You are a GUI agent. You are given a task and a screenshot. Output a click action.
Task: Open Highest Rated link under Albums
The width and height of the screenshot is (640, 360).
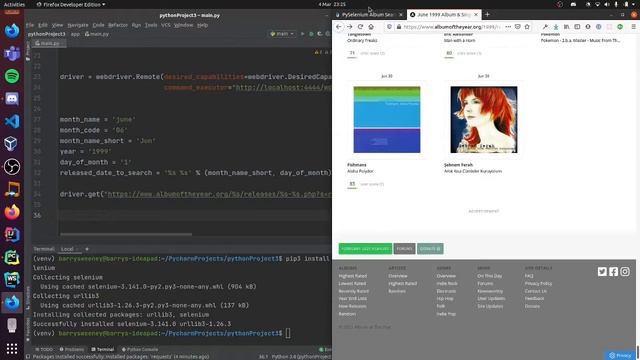click(x=353, y=276)
